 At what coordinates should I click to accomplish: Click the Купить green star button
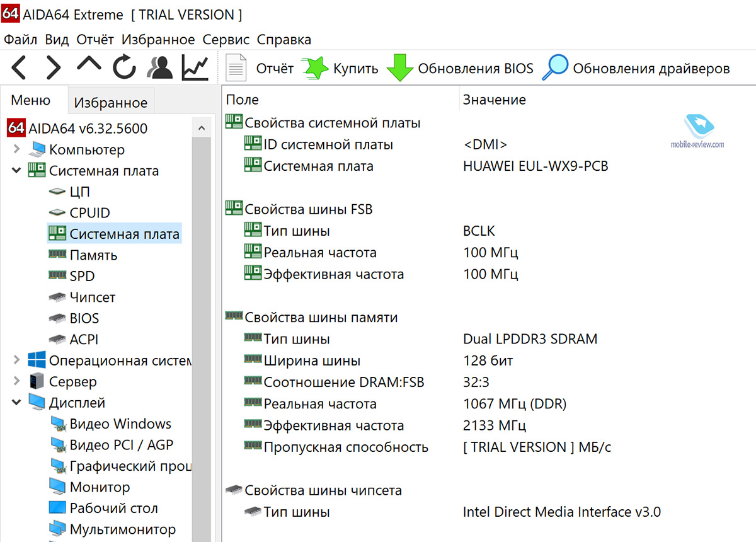point(340,68)
